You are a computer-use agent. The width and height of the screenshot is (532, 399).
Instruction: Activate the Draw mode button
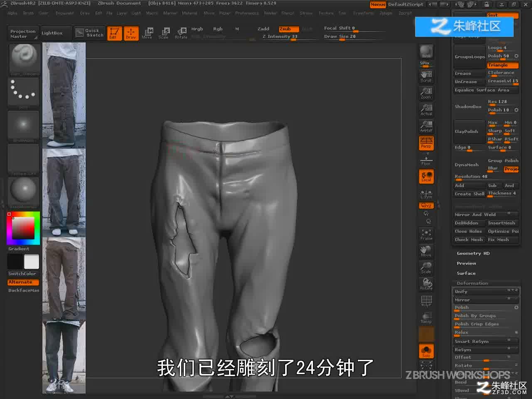(x=131, y=33)
